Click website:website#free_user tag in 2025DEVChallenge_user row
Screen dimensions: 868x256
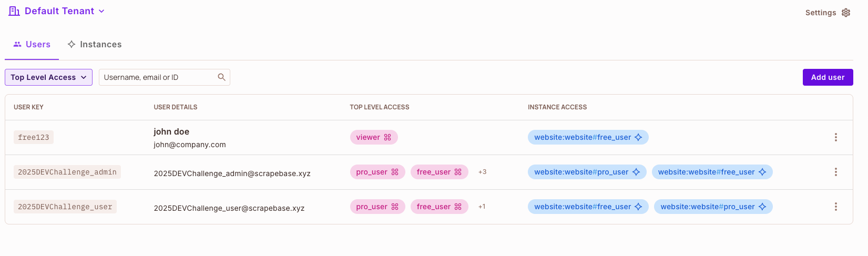coord(588,207)
